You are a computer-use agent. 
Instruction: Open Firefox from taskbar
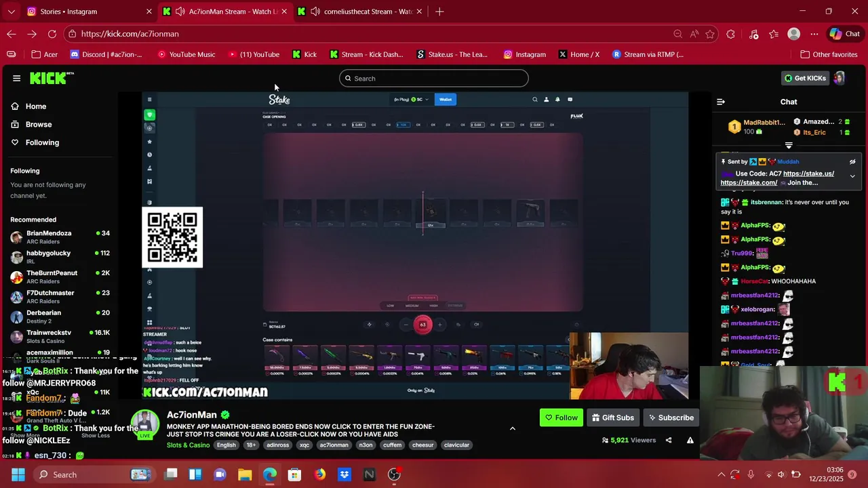(319, 474)
